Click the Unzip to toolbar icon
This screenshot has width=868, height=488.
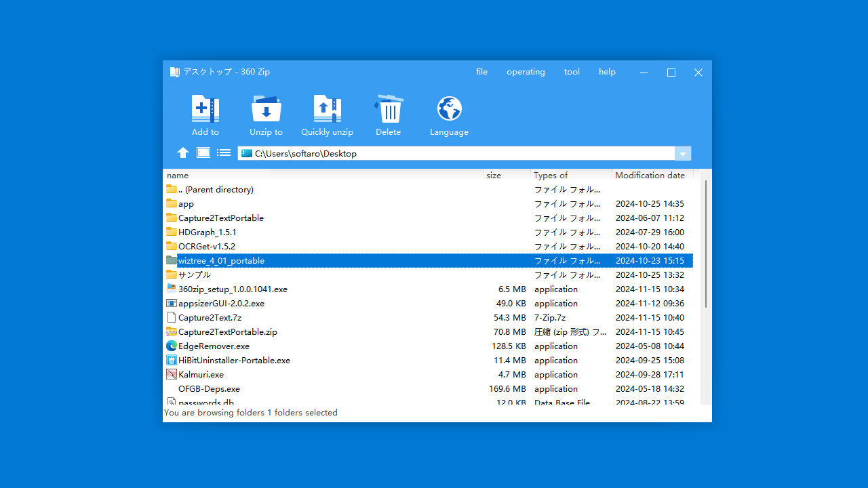[266, 108]
